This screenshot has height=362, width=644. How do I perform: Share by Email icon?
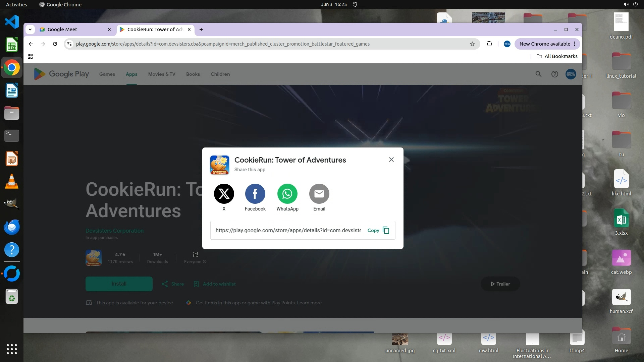[319, 194]
